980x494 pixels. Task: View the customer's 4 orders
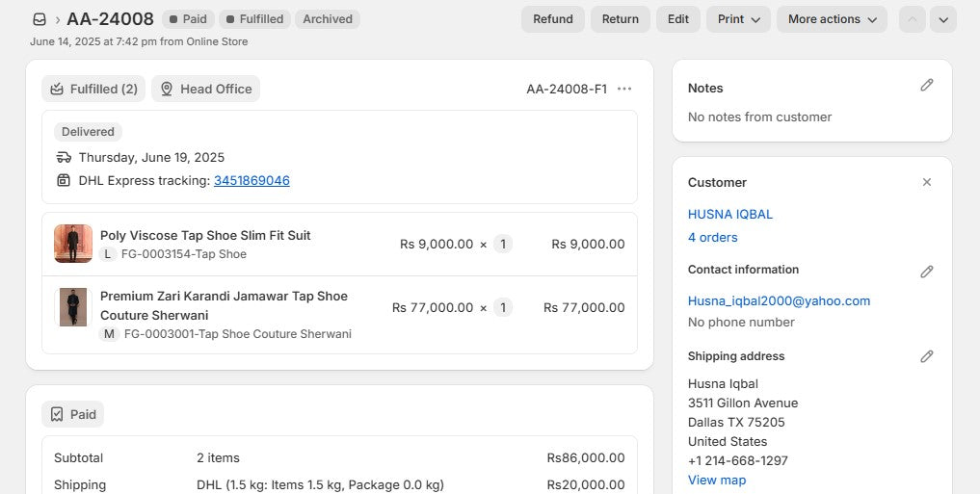pos(712,237)
